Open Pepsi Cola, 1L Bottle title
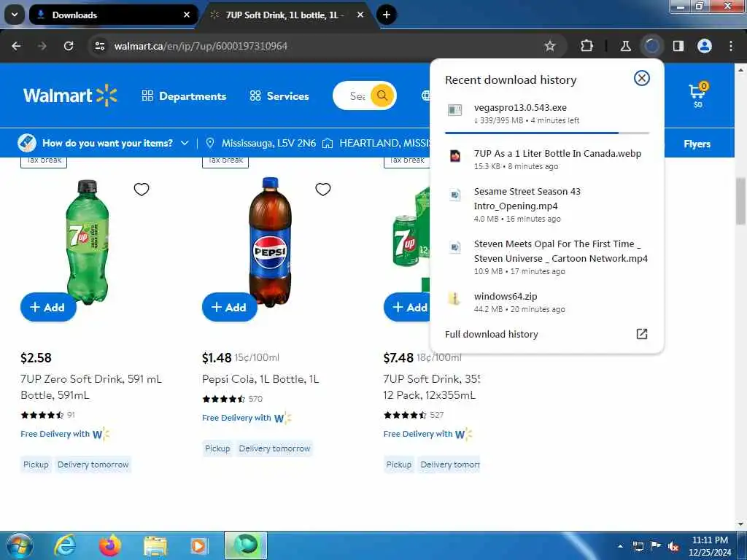This screenshot has width=747, height=560. point(260,379)
